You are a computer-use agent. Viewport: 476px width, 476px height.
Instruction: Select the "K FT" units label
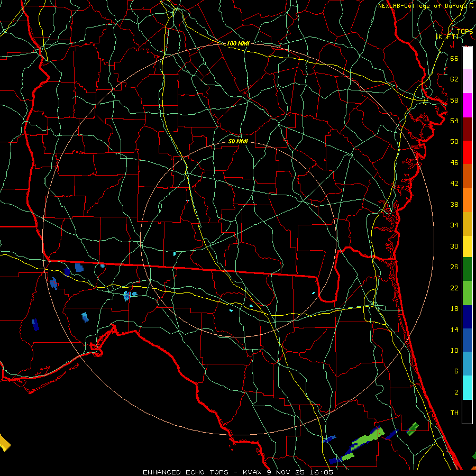point(447,37)
